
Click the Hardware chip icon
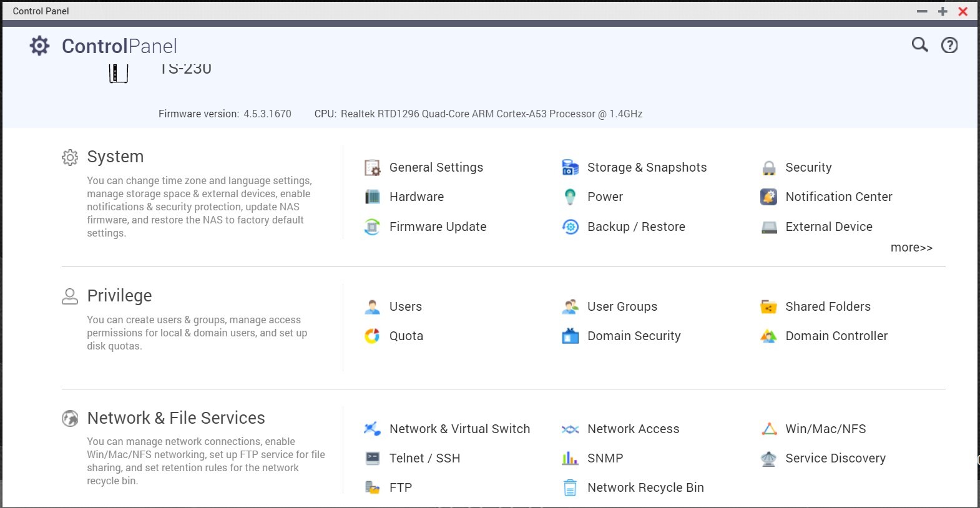[x=373, y=197]
